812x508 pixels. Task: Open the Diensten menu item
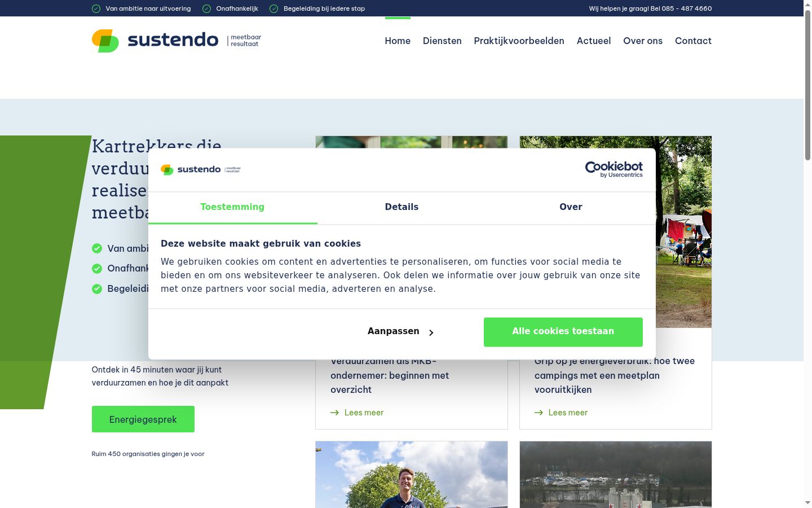(x=442, y=41)
